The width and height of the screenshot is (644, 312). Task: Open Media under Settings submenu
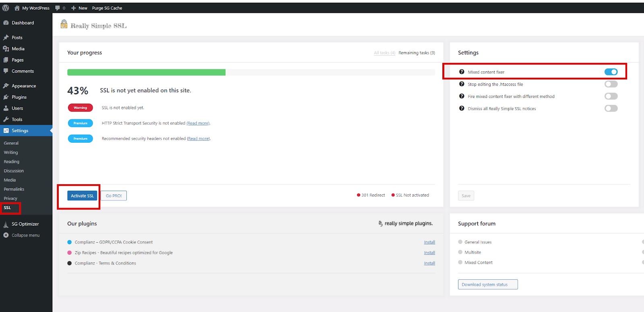10,180
